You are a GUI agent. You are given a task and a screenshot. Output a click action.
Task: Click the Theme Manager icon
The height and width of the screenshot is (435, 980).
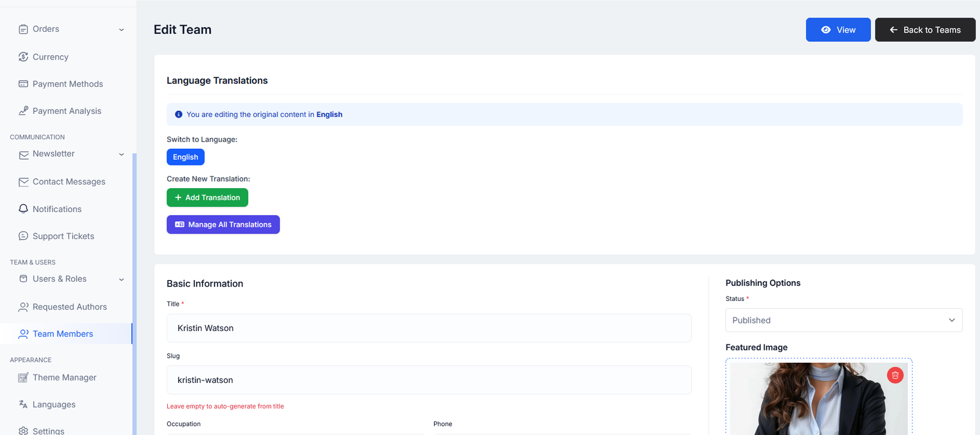point(23,377)
